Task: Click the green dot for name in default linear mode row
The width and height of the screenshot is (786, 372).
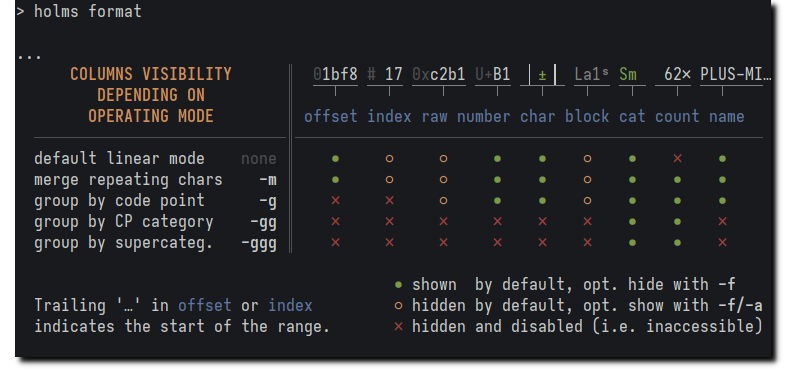Action: [722, 159]
